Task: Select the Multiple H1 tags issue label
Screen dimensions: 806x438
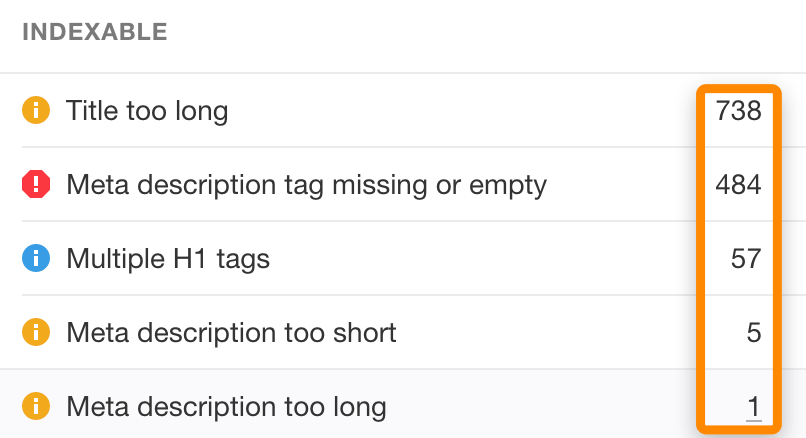Action: [168, 259]
